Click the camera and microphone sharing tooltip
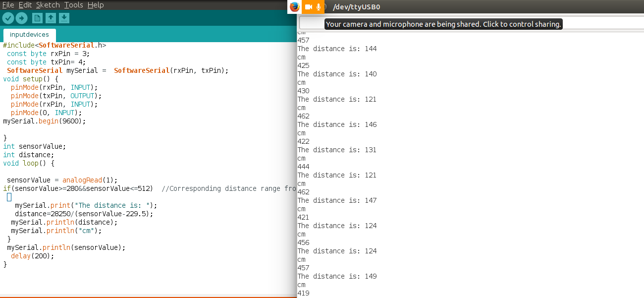Screen dimensions: 644x298 coord(443,24)
